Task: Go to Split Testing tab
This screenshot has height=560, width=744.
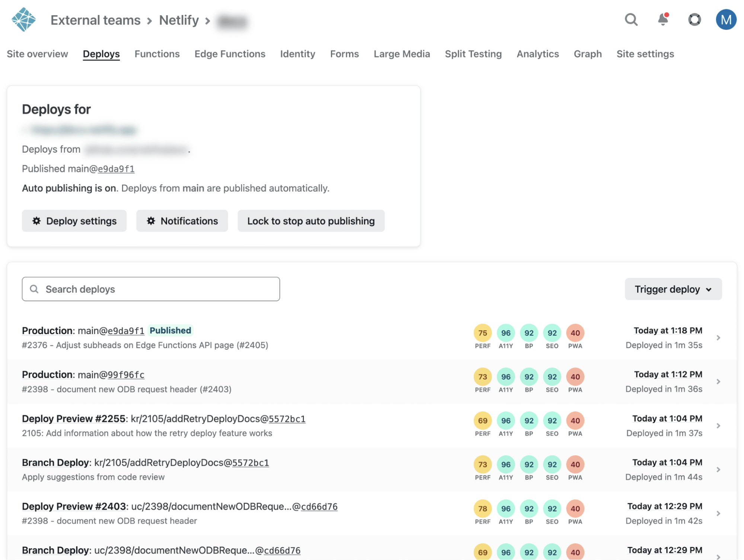Action: click(x=473, y=54)
